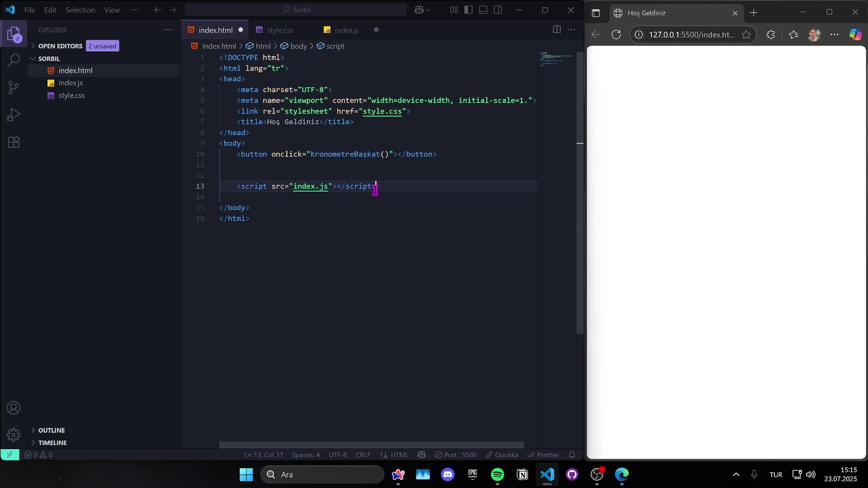Open Accounts menu in activity bar
The height and width of the screenshot is (488, 868).
(x=14, y=408)
